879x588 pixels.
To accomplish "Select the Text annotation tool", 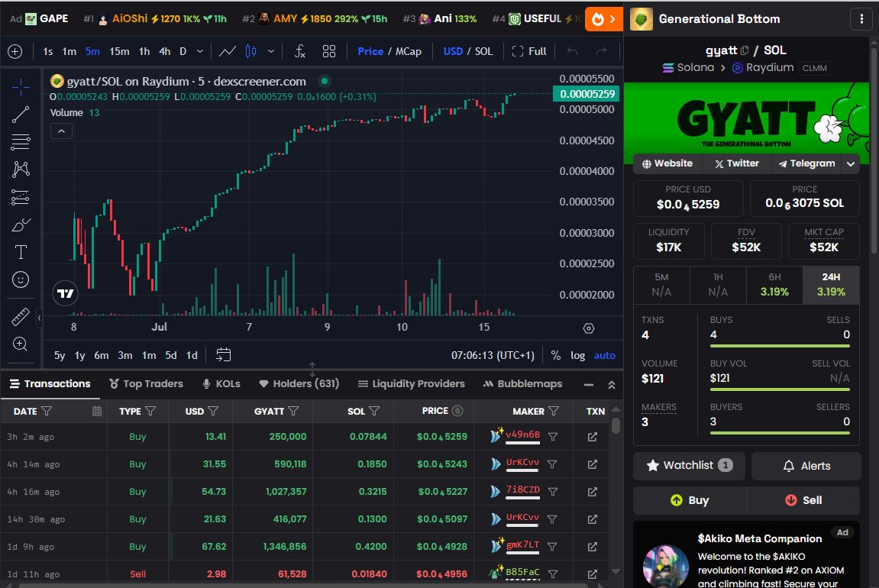I will click(21, 252).
